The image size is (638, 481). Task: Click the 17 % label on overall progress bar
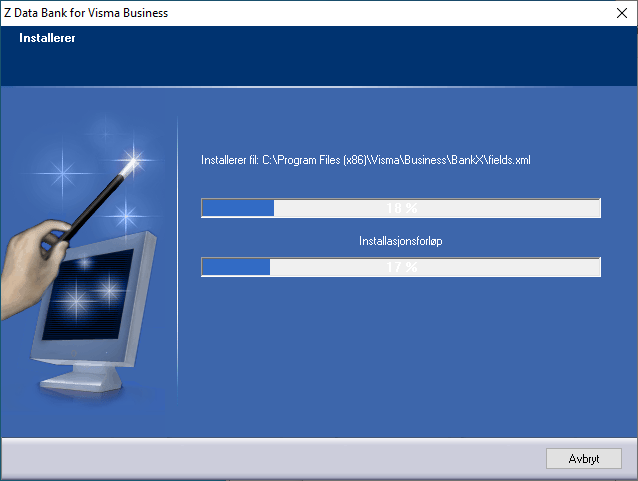(x=400, y=267)
